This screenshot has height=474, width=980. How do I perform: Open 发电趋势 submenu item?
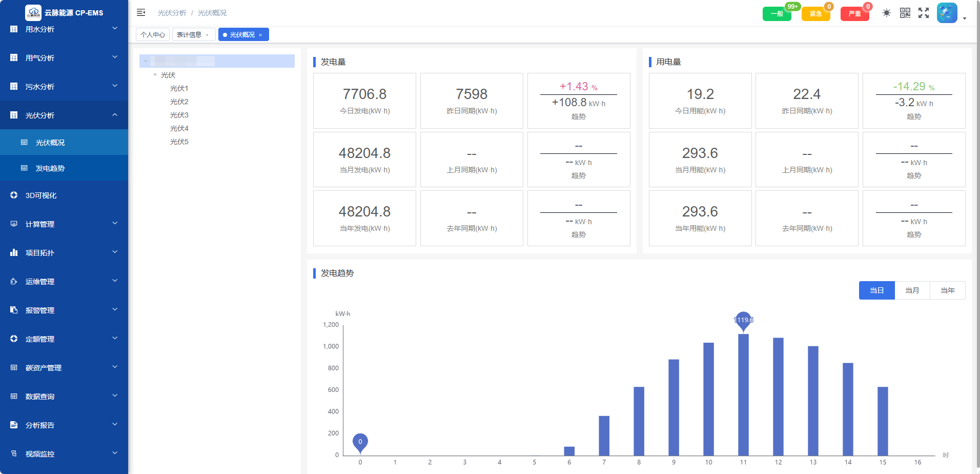click(x=50, y=168)
